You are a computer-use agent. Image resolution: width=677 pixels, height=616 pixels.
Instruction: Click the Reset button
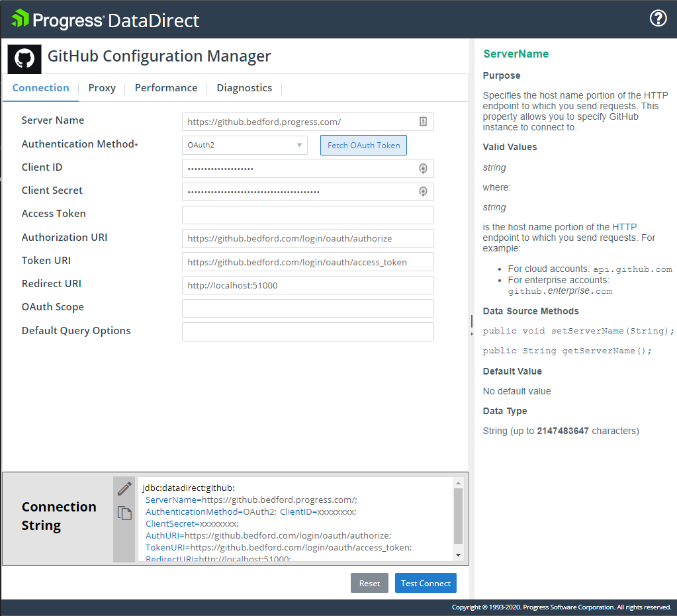pos(369,583)
